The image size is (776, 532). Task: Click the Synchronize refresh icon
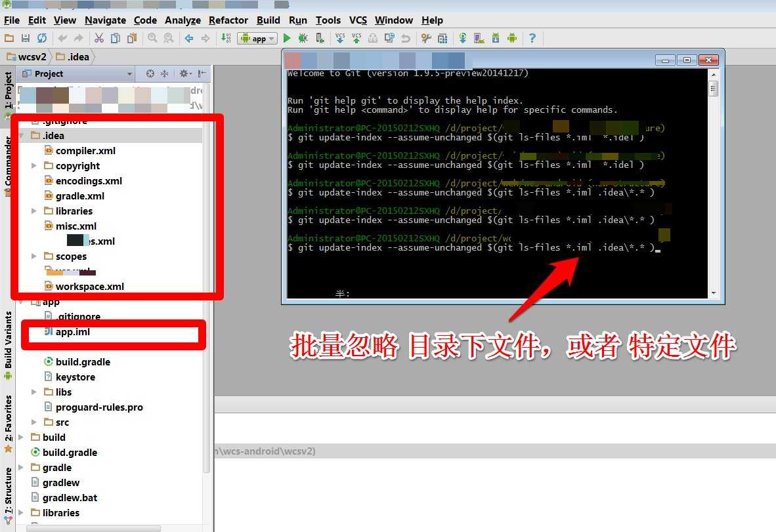tap(42, 38)
